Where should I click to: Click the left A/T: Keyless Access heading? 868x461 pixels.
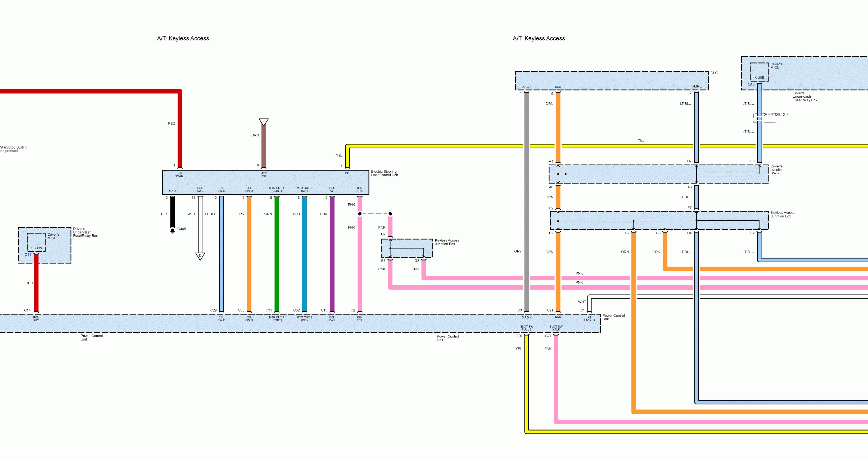pyautogui.click(x=183, y=38)
